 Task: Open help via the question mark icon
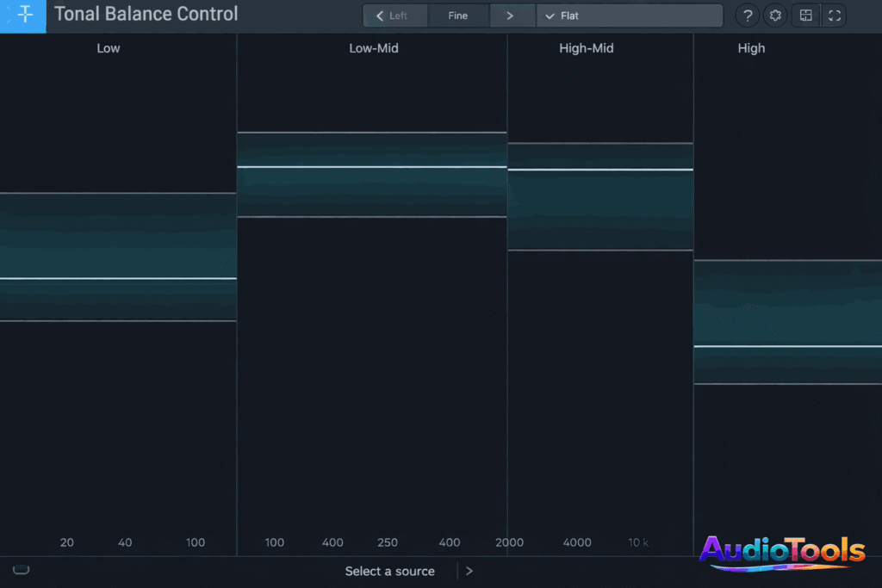click(747, 15)
